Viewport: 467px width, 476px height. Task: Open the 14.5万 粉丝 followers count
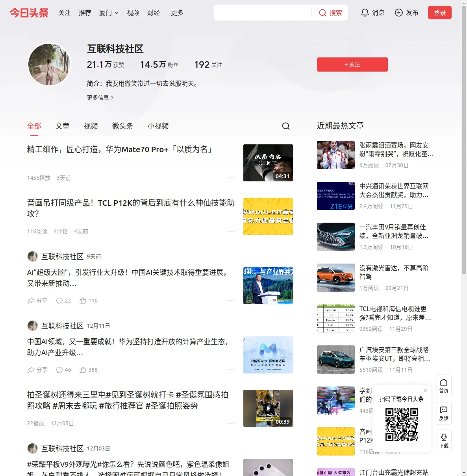tap(159, 65)
